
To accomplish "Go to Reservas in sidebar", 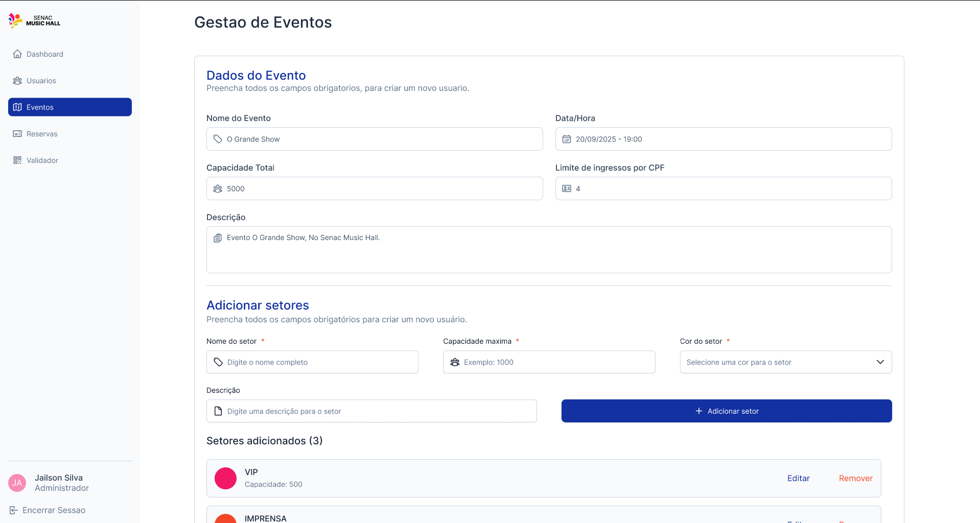I will [x=42, y=134].
